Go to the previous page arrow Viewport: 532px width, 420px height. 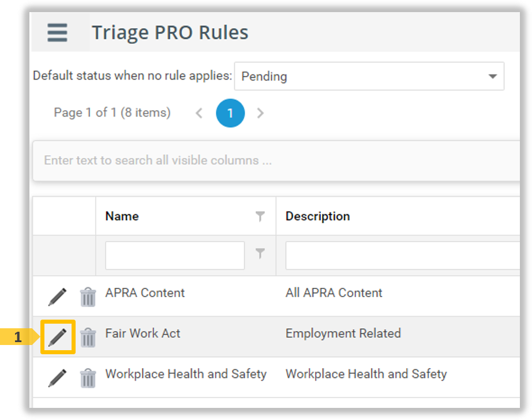[199, 113]
